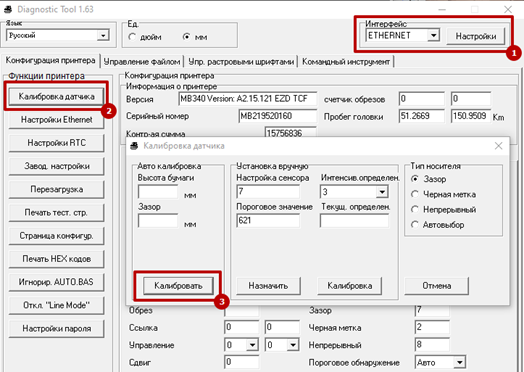The width and height of the screenshot is (524, 372).
Task: Select the дюйм units radio button
Action: (132, 37)
